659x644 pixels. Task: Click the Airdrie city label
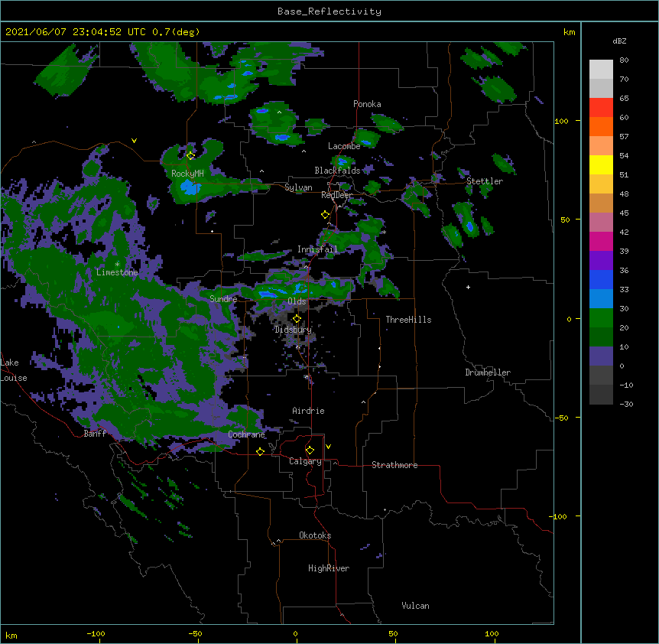[308, 411]
